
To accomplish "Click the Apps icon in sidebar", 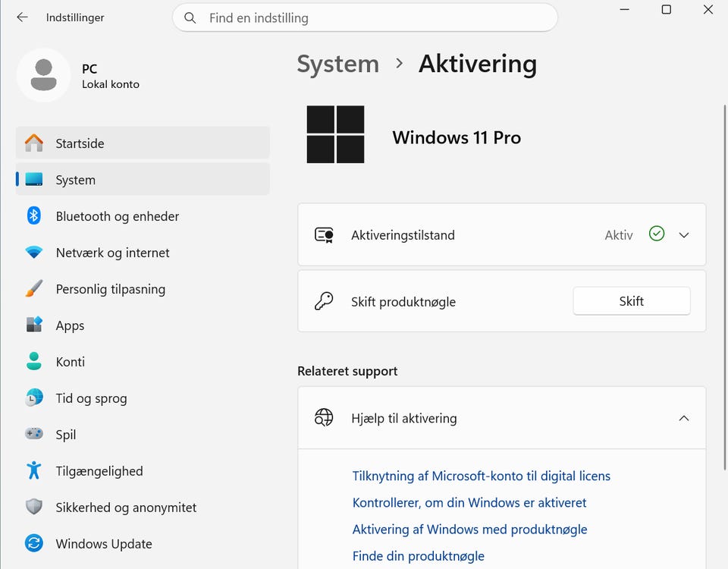I will [x=34, y=325].
